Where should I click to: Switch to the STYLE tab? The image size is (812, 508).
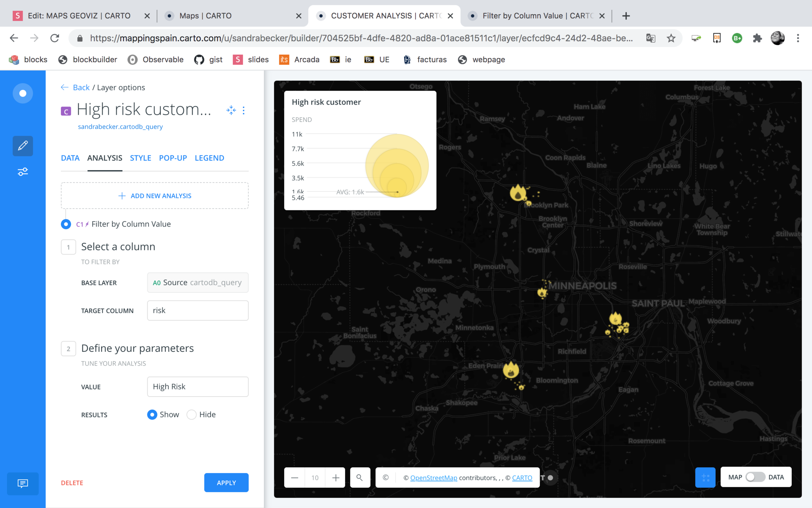tap(141, 158)
